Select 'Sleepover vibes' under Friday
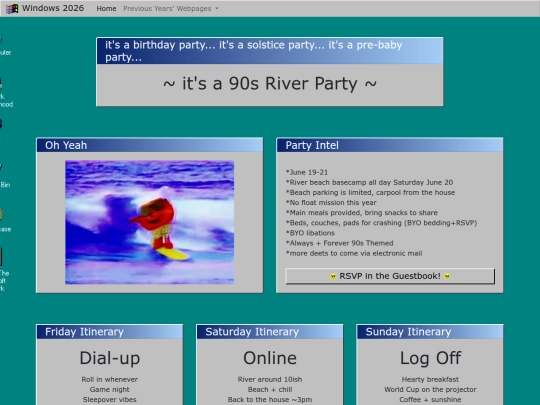 [110, 399]
